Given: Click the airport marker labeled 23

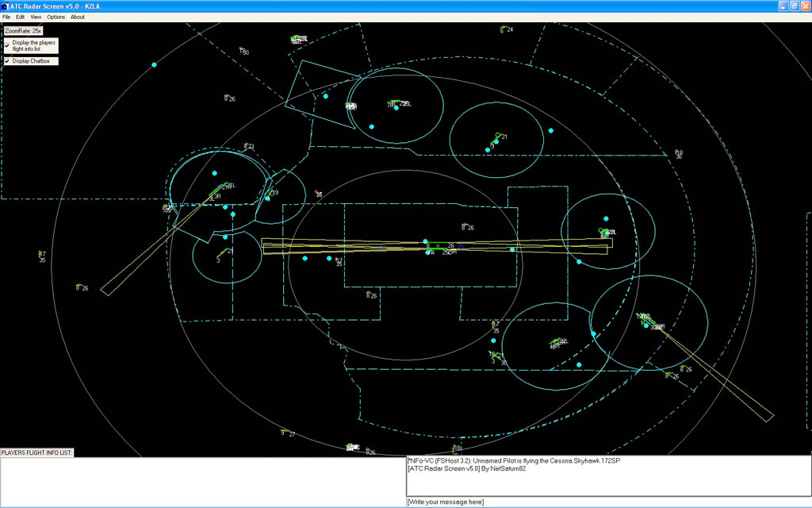Looking at the screenshot, I should coord(248,147).
